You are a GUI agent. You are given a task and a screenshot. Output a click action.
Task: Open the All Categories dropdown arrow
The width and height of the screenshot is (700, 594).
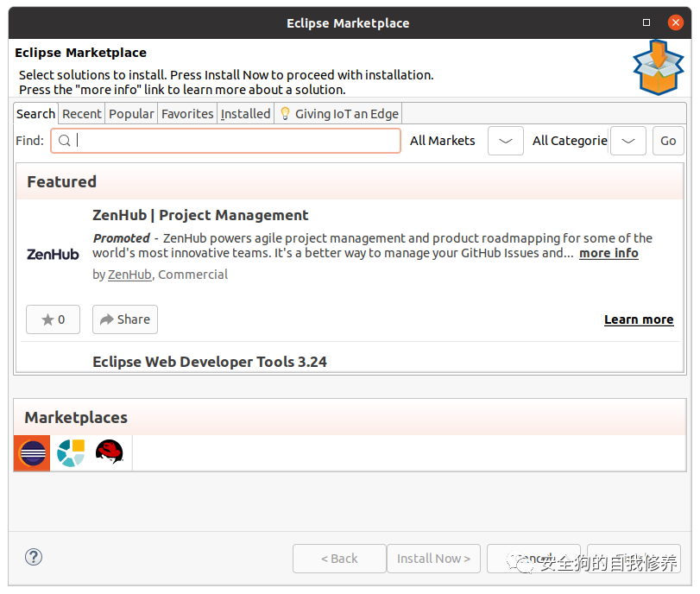click(627, 141)
